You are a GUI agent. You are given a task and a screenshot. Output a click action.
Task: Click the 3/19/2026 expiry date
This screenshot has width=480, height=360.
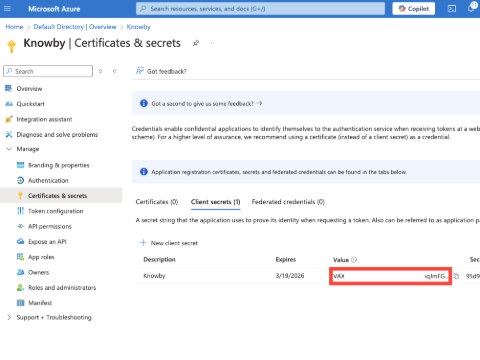(x=290, y=276)
